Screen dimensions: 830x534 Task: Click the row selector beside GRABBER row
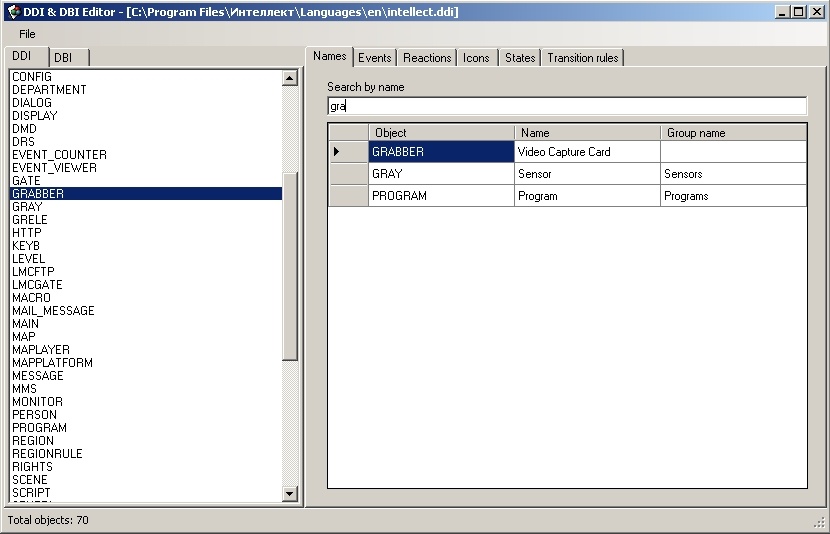348,152
